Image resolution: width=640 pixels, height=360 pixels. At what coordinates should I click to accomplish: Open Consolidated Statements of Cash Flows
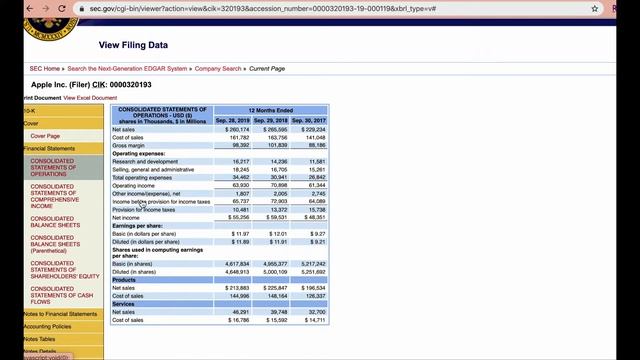(x=62, y=295)
